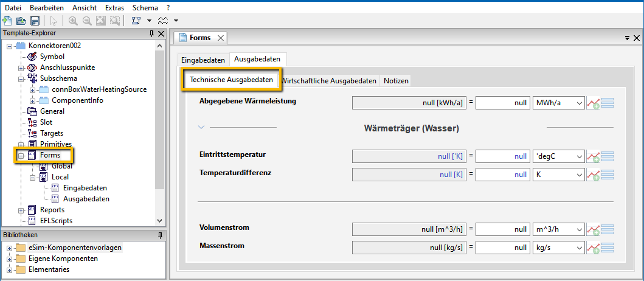The image size is (644, 281).
Task: Add chart for Eintrittstemperatur
Action: click(593, 156)
